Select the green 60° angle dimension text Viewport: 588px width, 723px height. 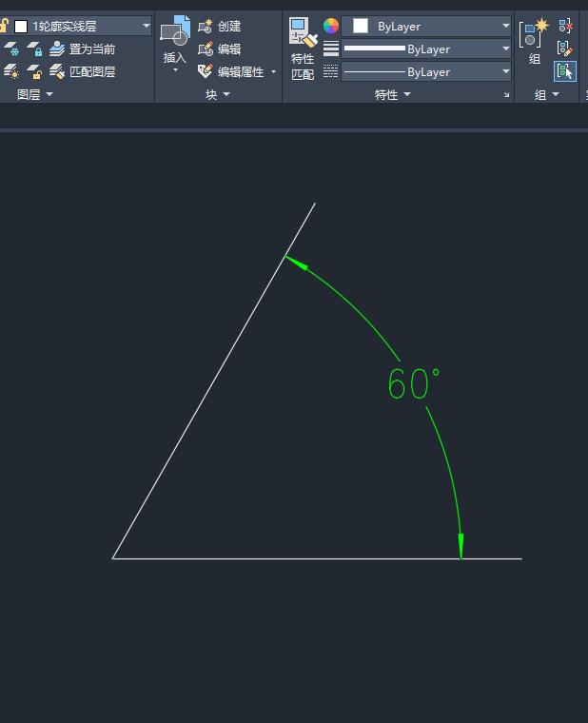[x=413, y=383]
